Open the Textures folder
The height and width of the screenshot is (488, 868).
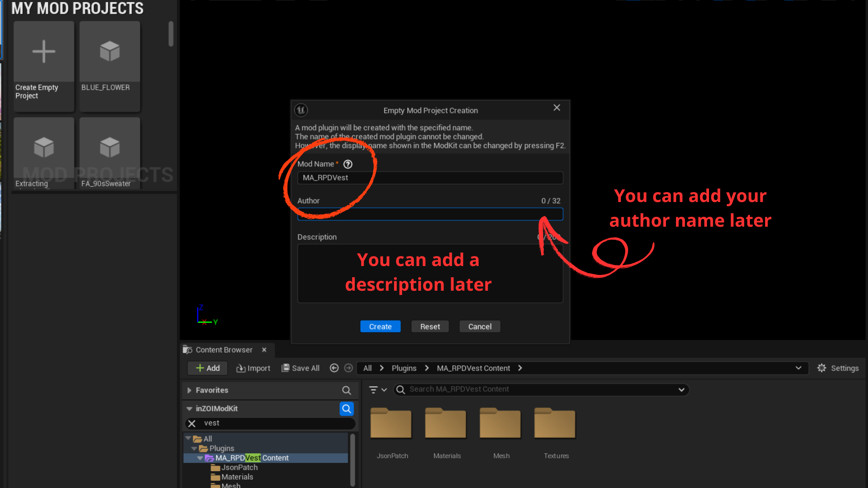tap(555, 424)
